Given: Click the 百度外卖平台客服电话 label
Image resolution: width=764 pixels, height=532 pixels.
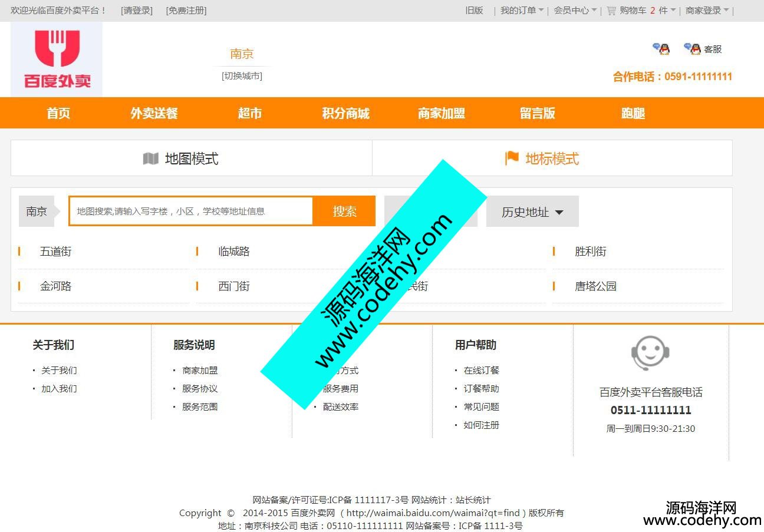Looking at the screenshot, I should click(651, 392).
